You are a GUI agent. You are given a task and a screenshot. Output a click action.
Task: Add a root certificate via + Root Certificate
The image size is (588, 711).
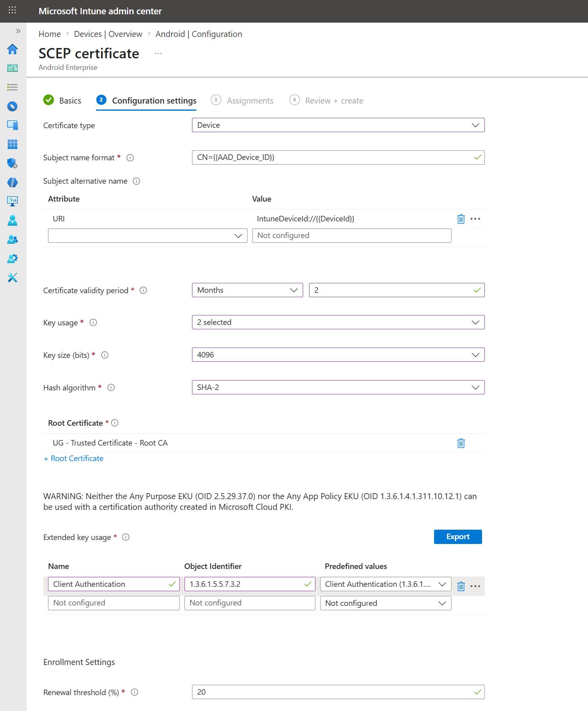[73, 458]
